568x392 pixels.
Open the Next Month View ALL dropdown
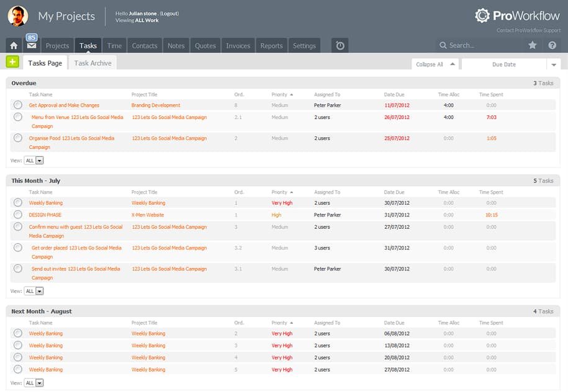(x=34, y=383)
